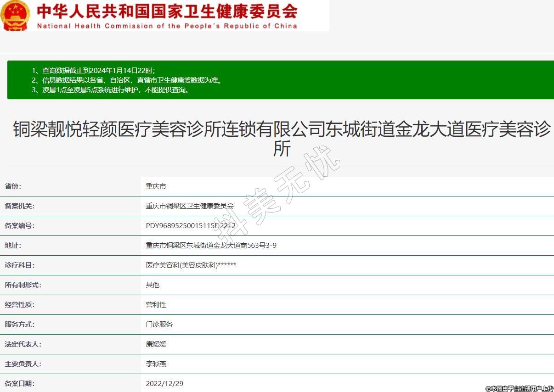Click the national emblem logo
Viewport: 554px width, 392px height.
16,16
